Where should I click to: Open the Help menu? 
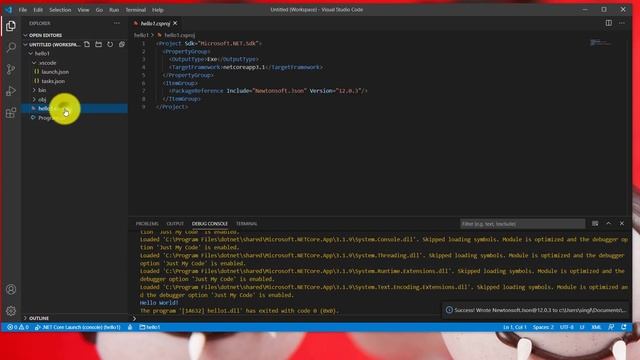[158, 10]
